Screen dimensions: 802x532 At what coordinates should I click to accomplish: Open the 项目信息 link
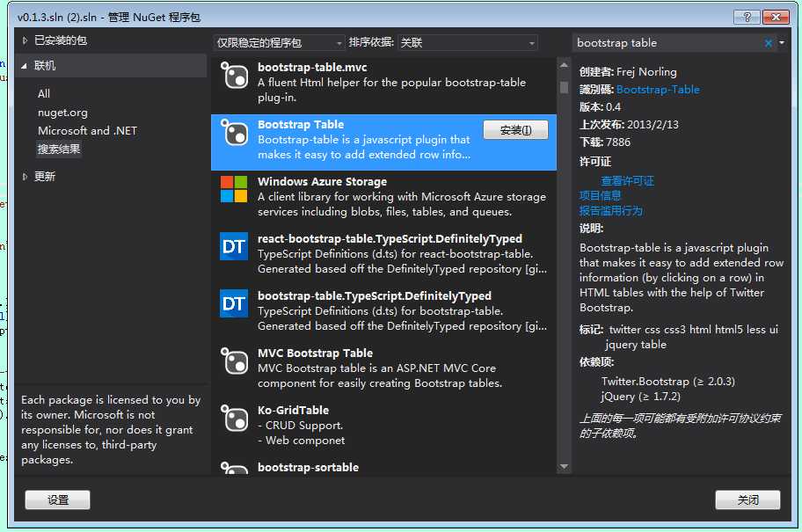click(600, 195)
